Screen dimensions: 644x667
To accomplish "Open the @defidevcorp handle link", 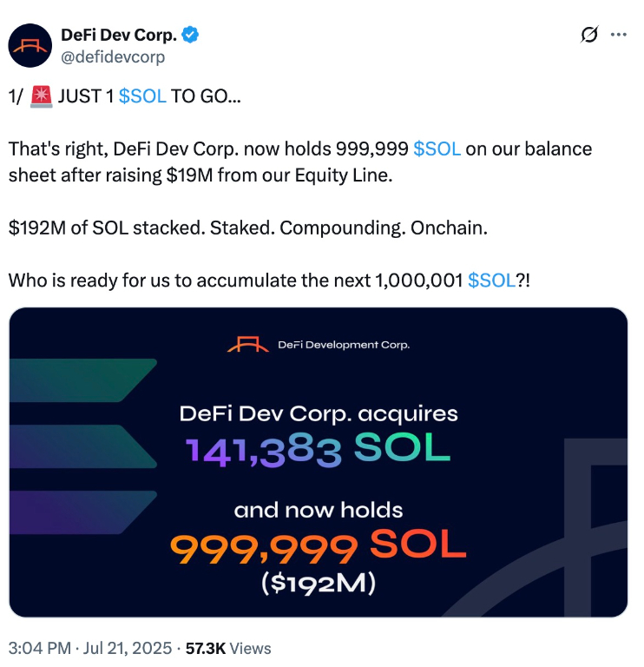I will point(112,56).
